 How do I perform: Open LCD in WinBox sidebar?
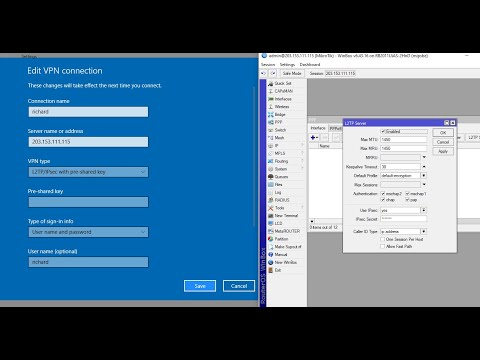tap(278, 223)
